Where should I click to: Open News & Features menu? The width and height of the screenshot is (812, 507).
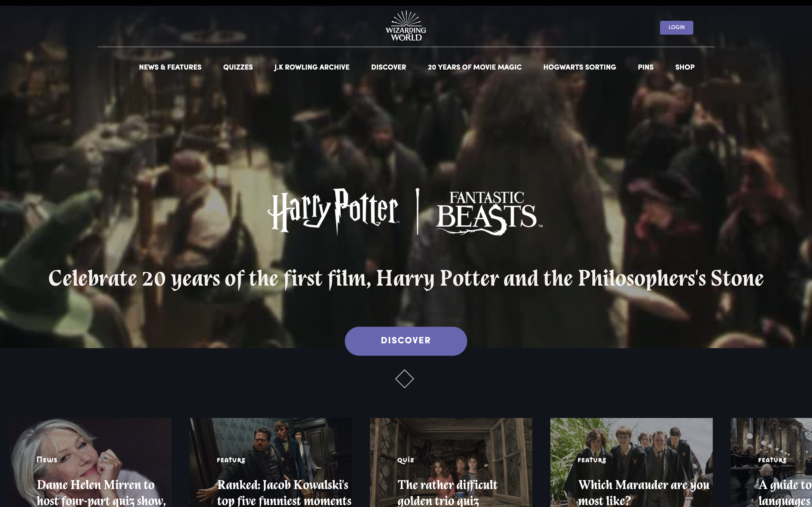click(x=170, y=67)
